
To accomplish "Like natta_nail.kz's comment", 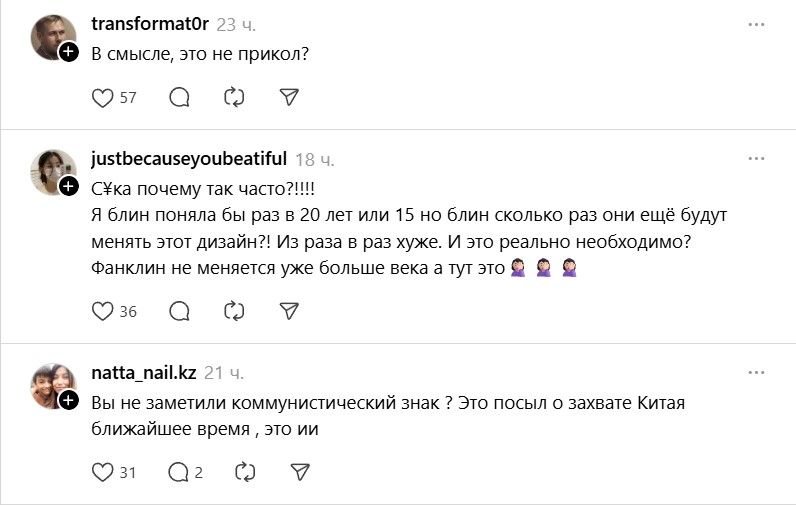I will [x=102, y=471].
